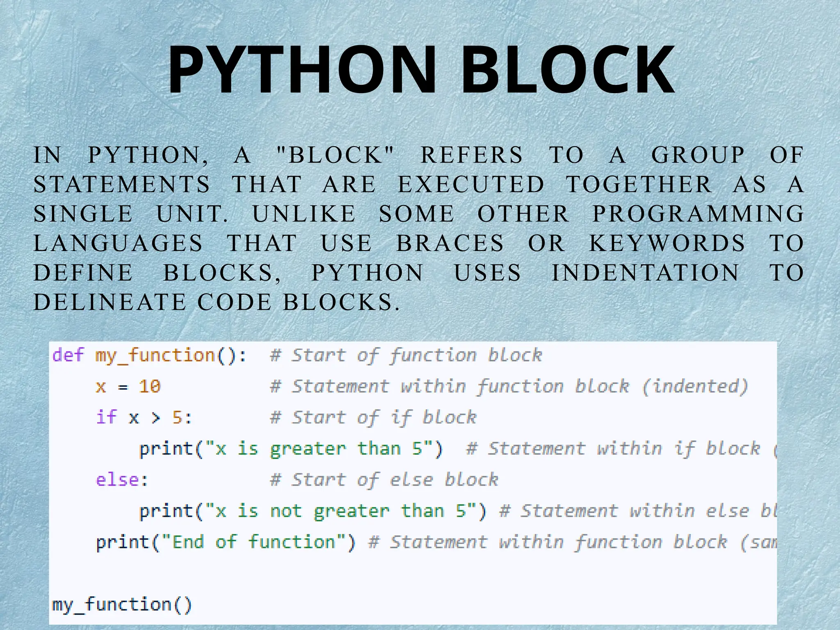
Task: Click the print "End of function" statement
Action: tap(226, 542)
